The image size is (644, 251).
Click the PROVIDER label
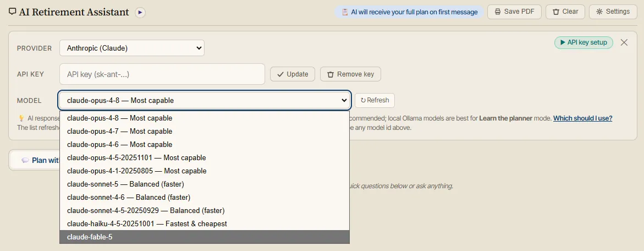tap(35, 48)
